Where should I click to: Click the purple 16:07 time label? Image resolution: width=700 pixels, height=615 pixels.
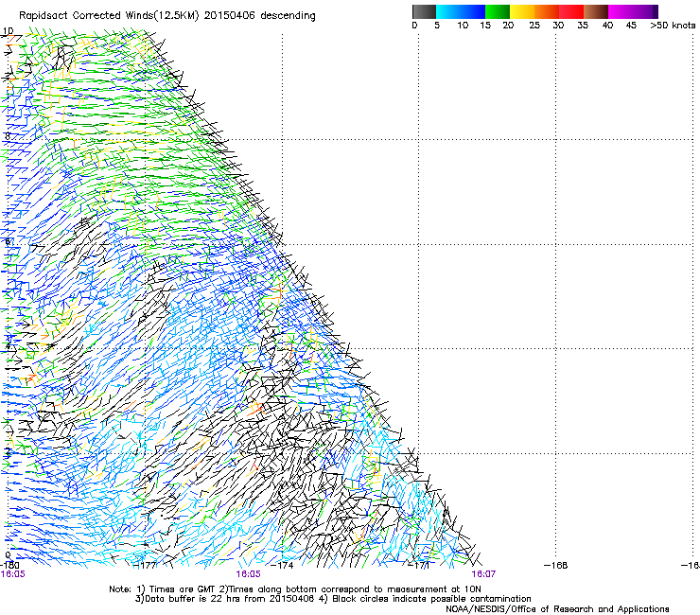tap(483, 574)
